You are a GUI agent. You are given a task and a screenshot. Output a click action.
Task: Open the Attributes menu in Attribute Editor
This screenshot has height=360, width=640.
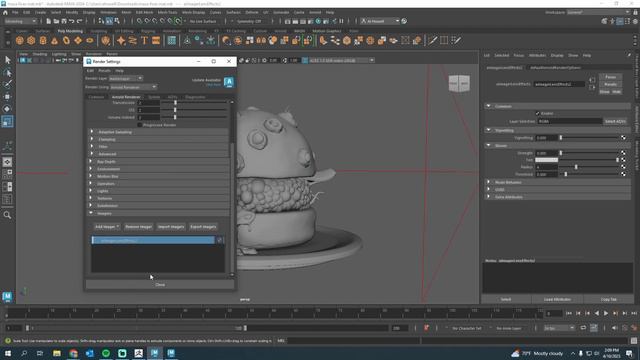tap(537, 55)
